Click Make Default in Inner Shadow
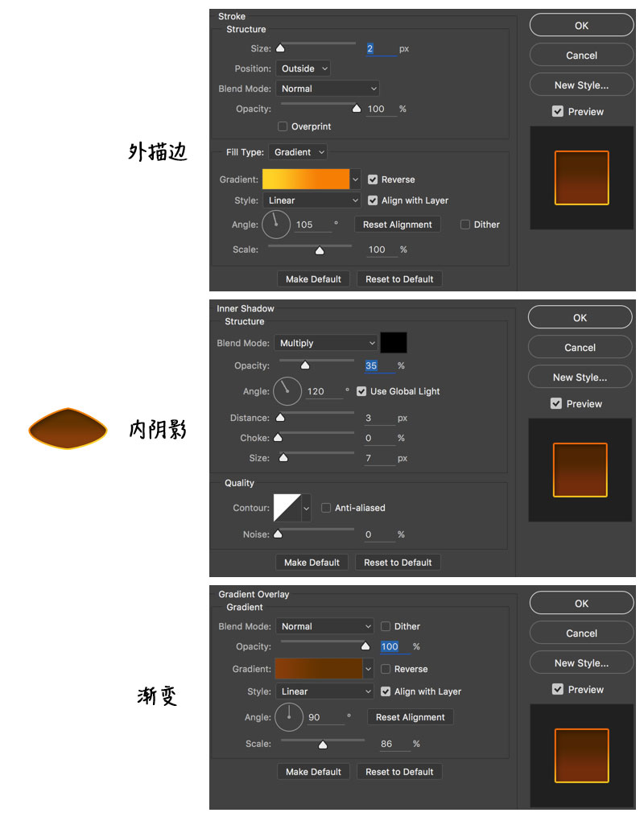 [312, 562]
